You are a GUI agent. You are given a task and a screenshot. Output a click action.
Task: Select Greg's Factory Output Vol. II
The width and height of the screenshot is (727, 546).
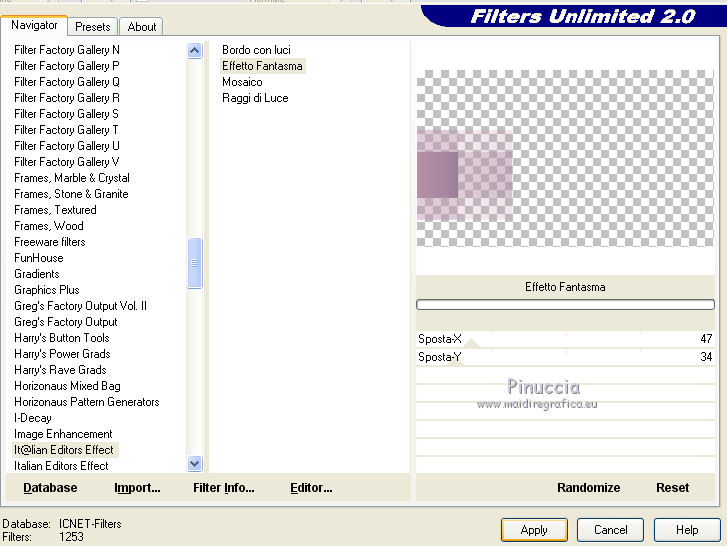click(x=80, y=305)
